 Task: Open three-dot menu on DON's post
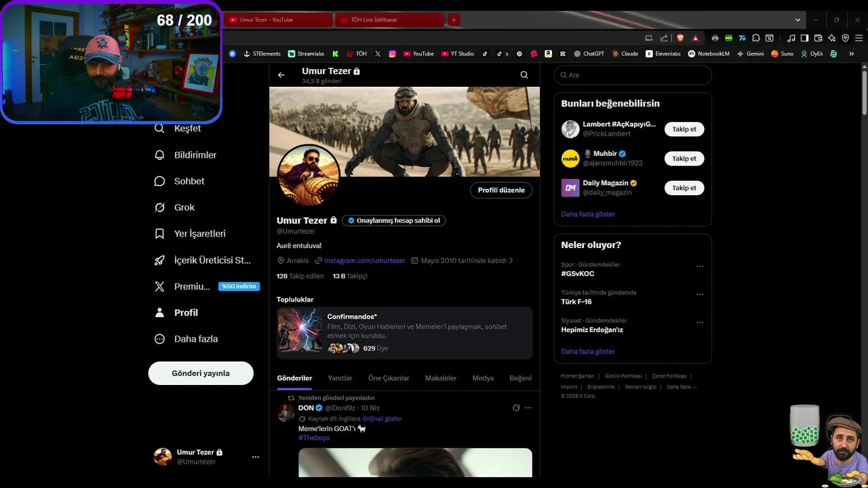point(528,408)
